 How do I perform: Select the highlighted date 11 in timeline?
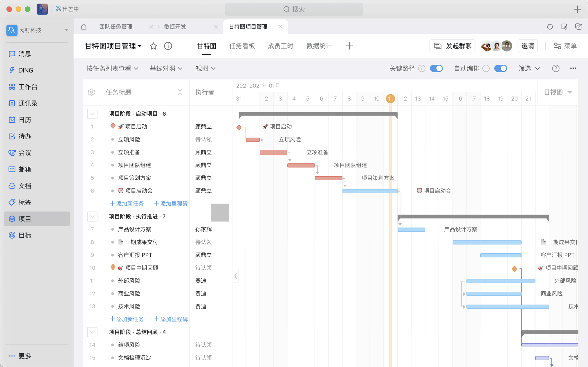[x=390, y=98]
